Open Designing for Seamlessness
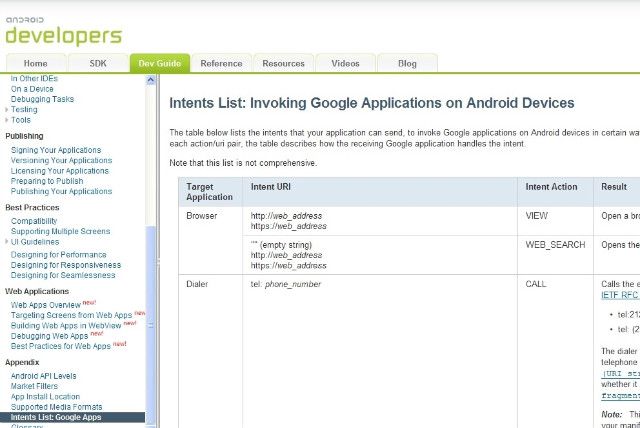 point(63,275)
